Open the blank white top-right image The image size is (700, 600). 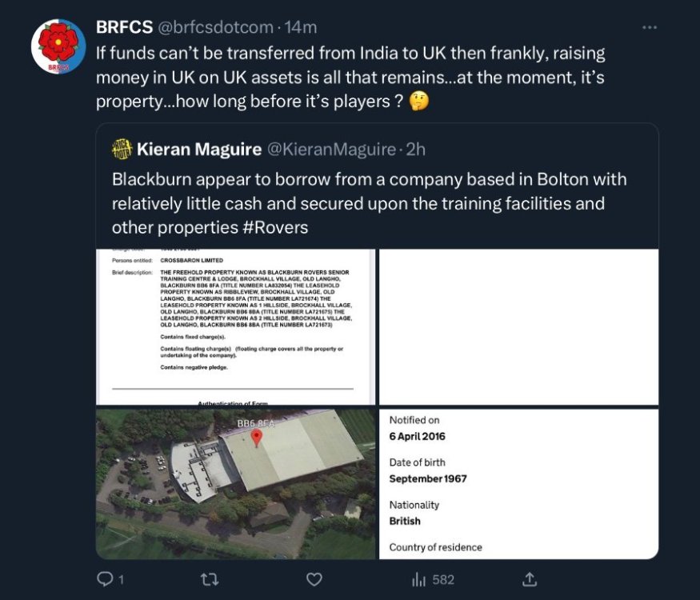518,326
